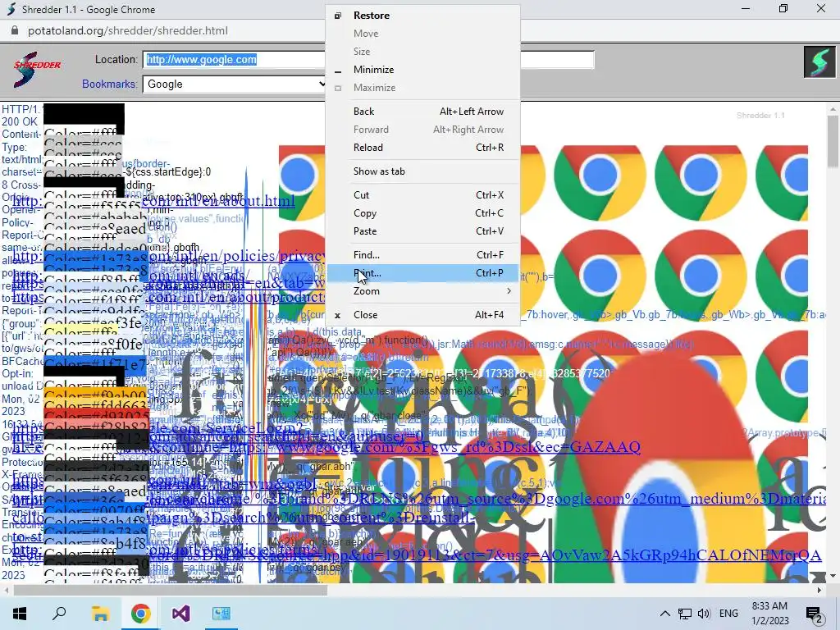
Task: Click the green Shredder icon at top right
Action: tap(819, 62)
